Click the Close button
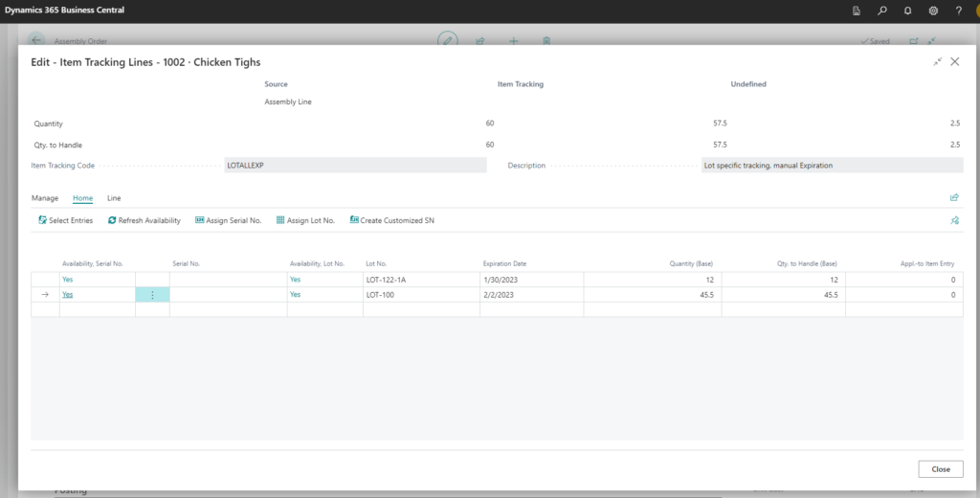The image size is (980, 498). pos(940,469)
